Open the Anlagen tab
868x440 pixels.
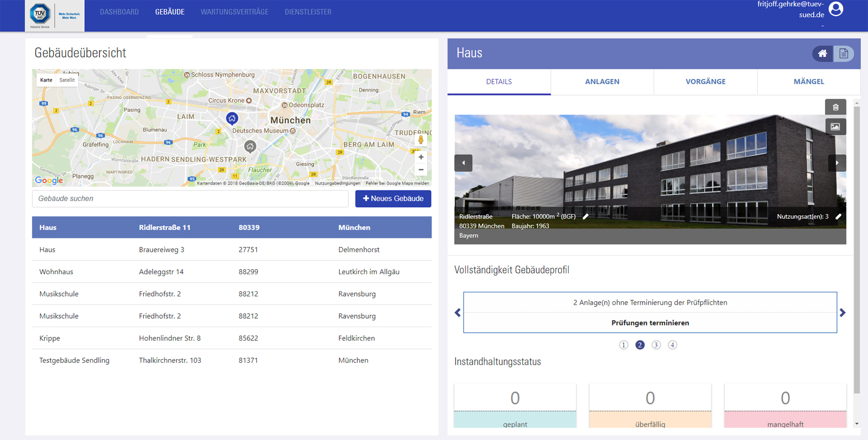(602, 82)
